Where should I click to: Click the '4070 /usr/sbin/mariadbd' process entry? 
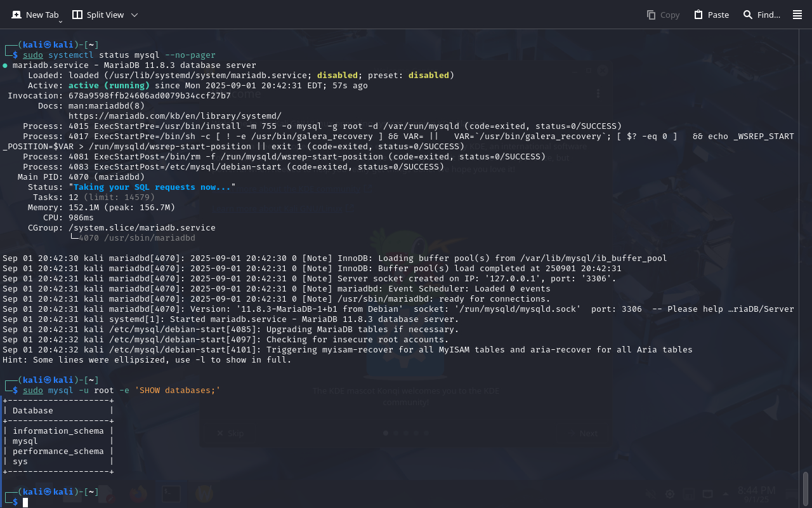point(137,237)
